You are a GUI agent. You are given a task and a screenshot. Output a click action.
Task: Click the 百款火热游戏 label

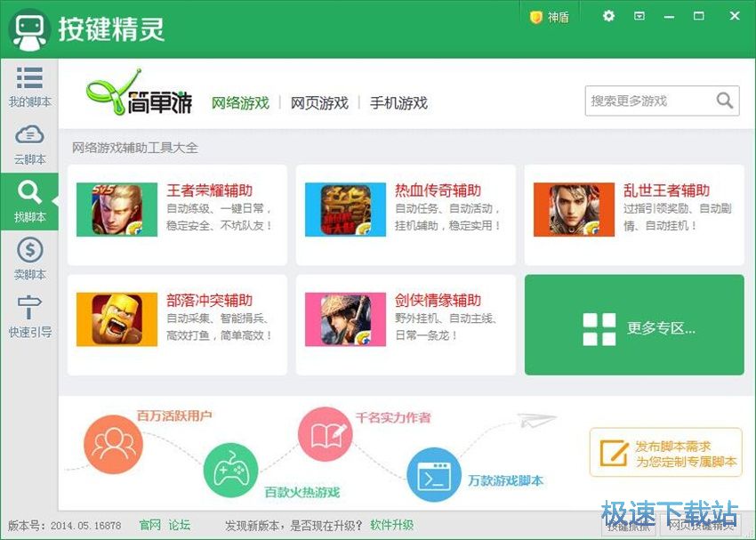302,492
